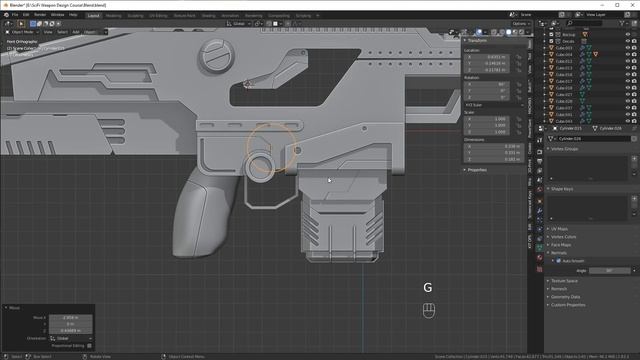Toggle the Backup collection exclude checkbox

(551, 35)
